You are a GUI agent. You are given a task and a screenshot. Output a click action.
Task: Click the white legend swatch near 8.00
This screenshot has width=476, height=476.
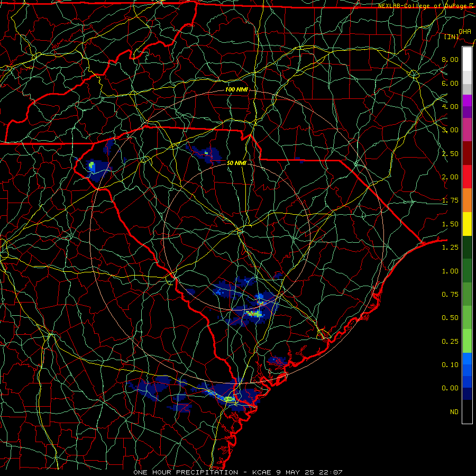click(x=467, y=59)
